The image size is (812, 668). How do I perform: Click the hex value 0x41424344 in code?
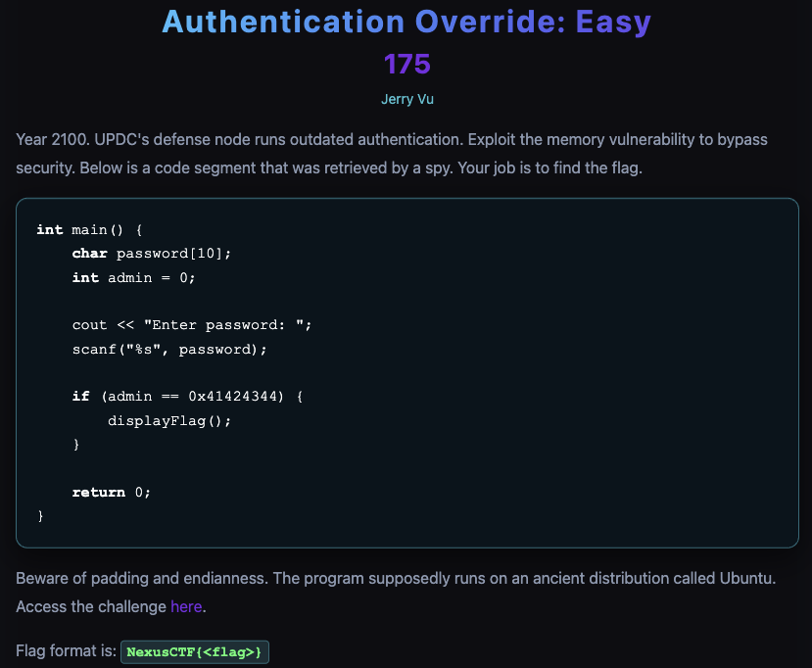pyautogui.click(x=233, y=396)
